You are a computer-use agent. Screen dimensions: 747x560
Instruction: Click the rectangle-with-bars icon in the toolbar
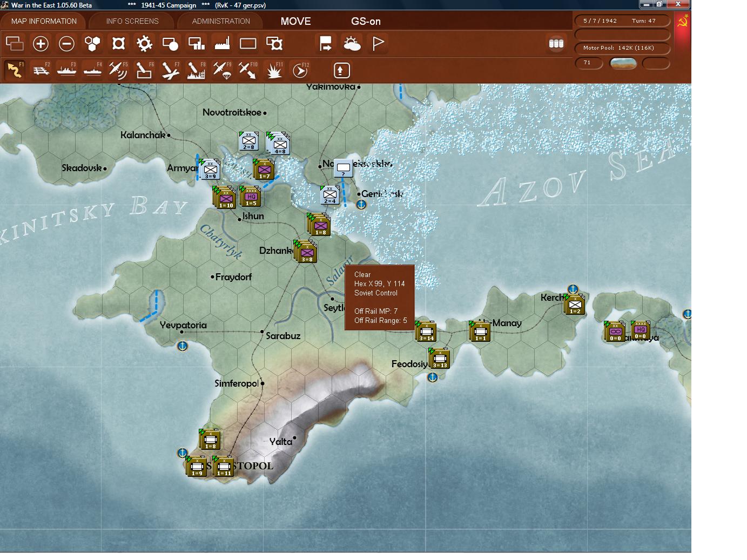coord(196,44)
